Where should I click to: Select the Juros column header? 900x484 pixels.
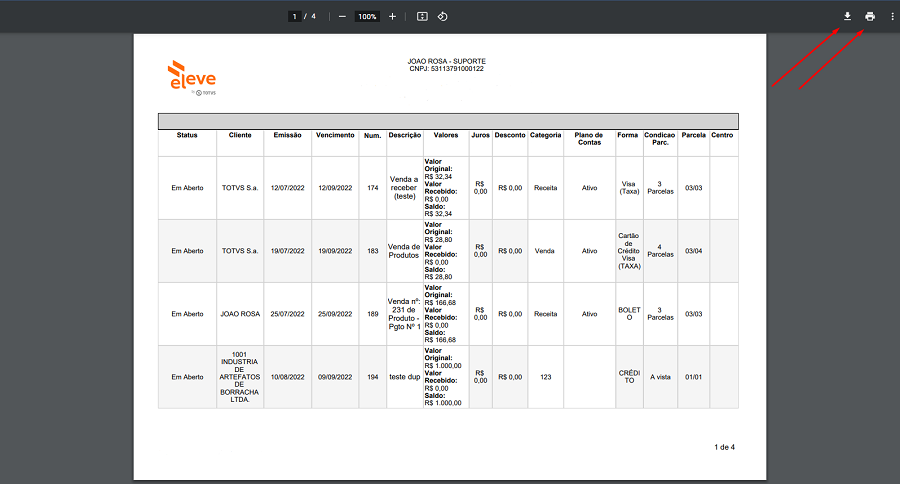pos(480,135)
